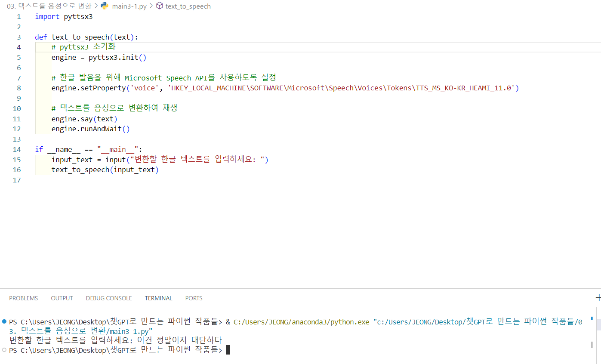Open the '03. 텍스트를 음성으로 변환' breadcrumb folder
The image size is (601, 364).
click(49, 6)
